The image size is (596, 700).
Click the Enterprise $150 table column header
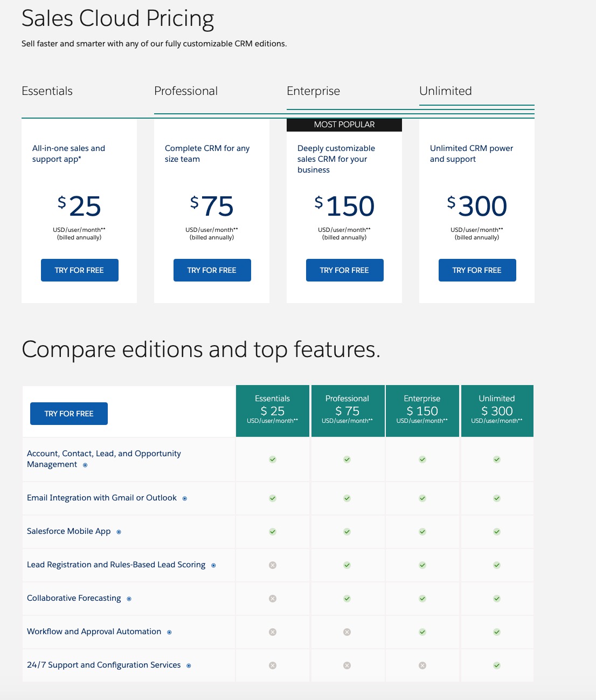(422, 411)
